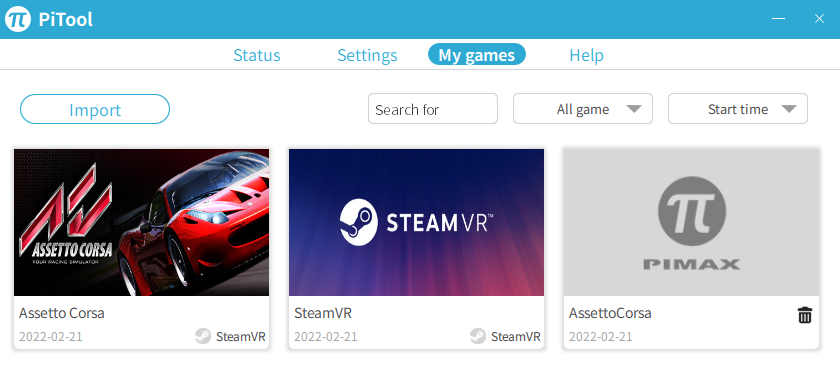The width and height of the screenshot is (840, 365).
Task: Expand the All game filter dropdown
Action: (583, 109)
